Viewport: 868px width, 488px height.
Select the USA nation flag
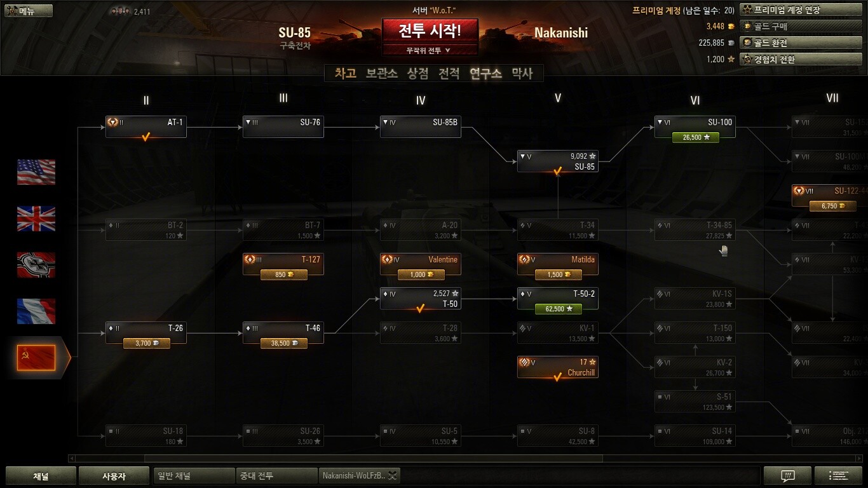(x=36, y=172)
